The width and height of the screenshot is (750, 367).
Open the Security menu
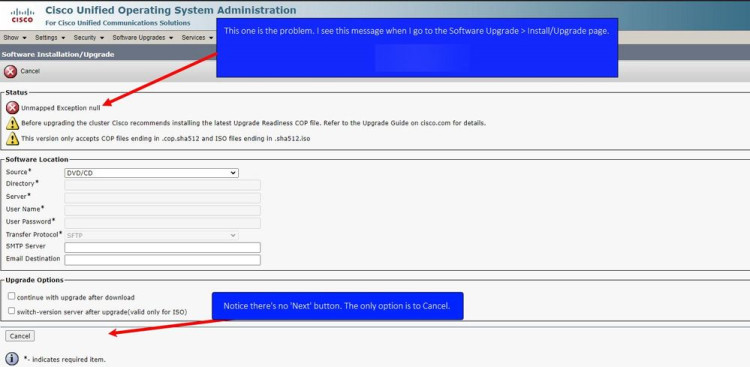pos(88,37)
